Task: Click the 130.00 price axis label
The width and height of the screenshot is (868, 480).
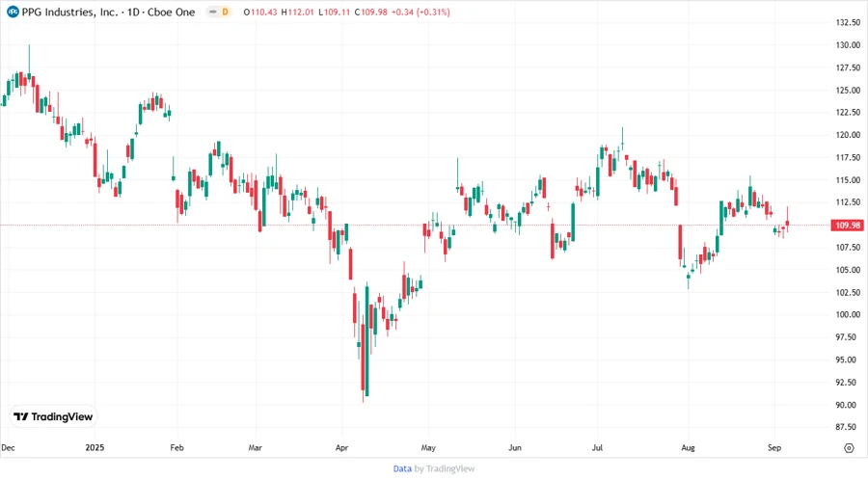Action: coord(848,44)
